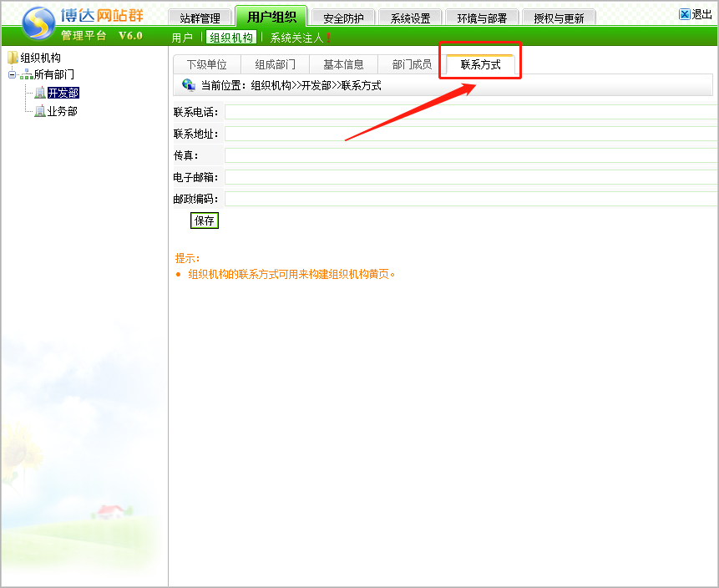Click the 所有部门 org chart icon
Viewport: 719px width, 588px height.
coord(27,75)
